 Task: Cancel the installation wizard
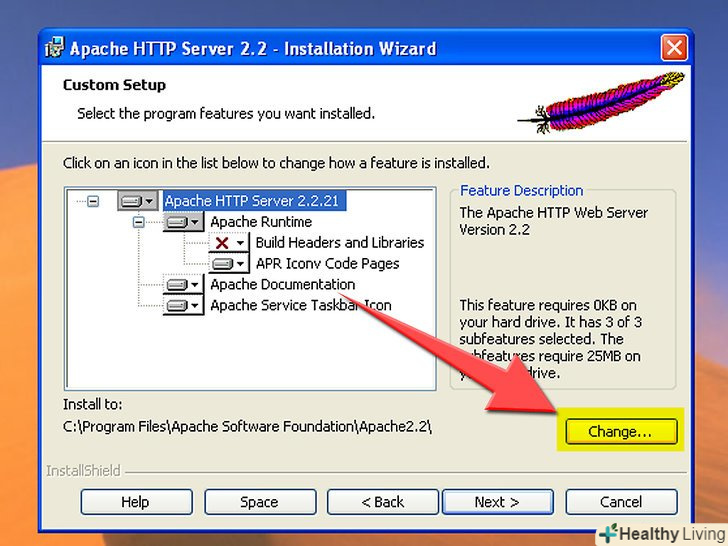[x=621, y=502]
